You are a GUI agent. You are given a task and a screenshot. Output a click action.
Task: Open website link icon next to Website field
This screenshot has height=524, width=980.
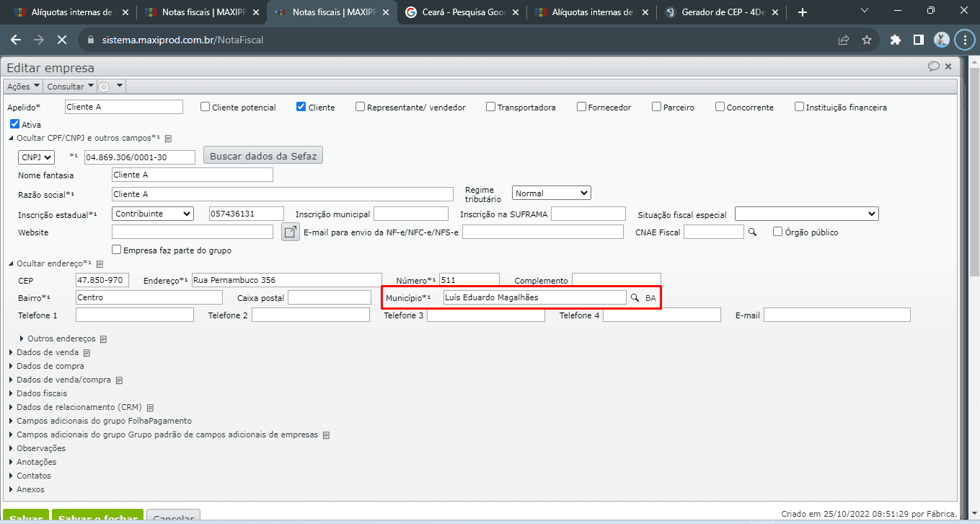(x=290, y=232)
